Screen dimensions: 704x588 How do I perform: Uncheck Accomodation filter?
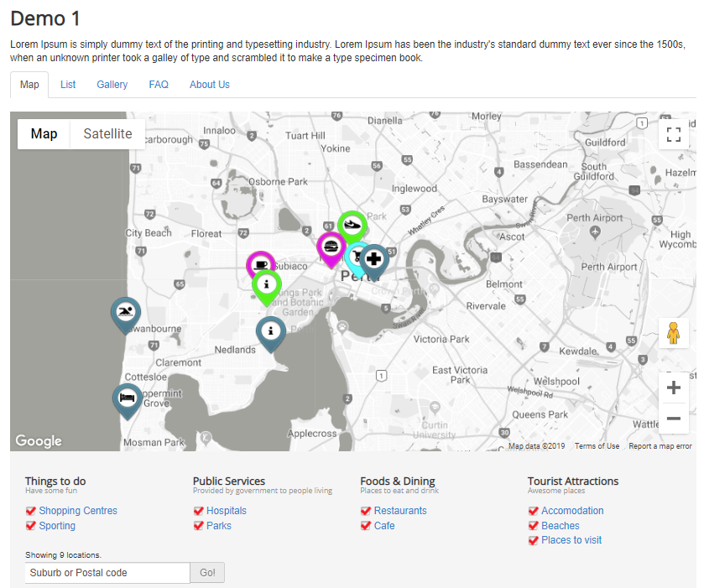[x=534, y=511]
